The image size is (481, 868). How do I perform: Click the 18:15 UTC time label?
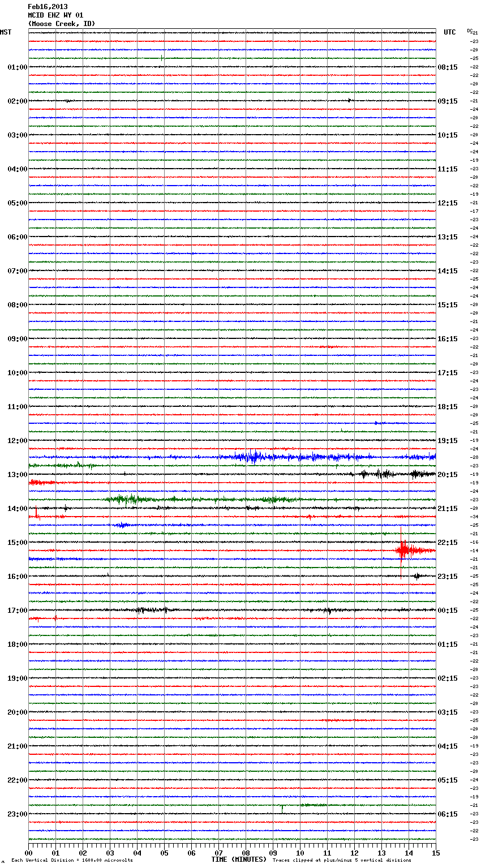tap(448, 407)
